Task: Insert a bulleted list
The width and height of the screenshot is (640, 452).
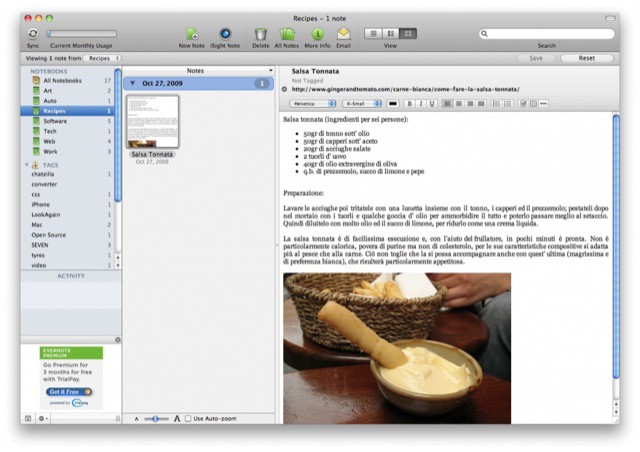Action: [496, 104]
